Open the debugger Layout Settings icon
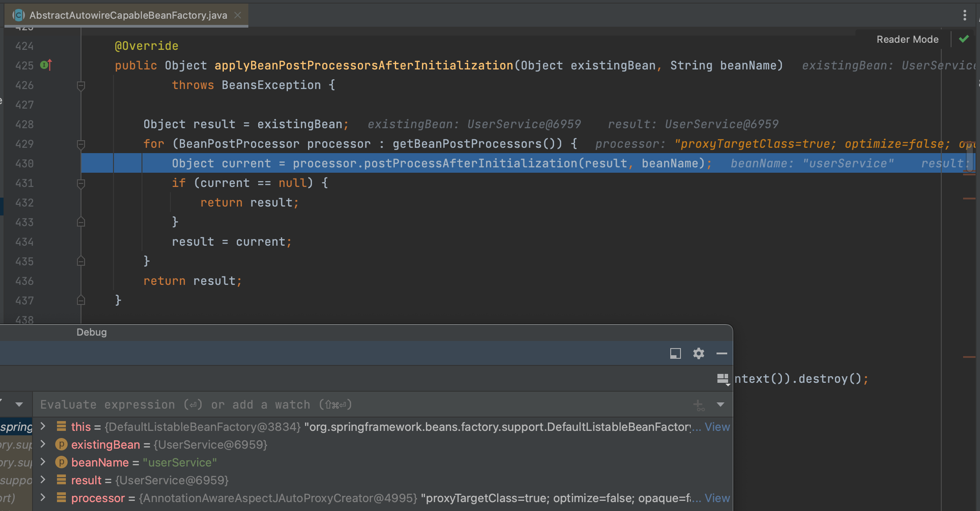This screenshot has width=980, height=511. point(723,379)
